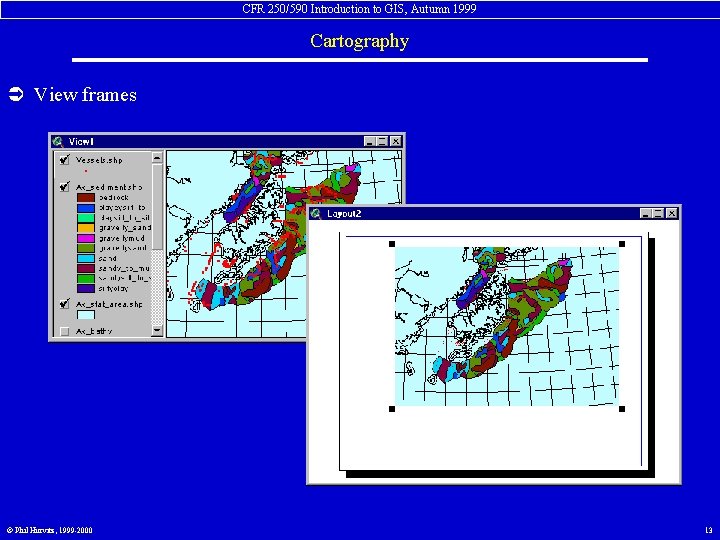
Task: Select the Vessels.shp theme name
Action: (x=99, y=160)
